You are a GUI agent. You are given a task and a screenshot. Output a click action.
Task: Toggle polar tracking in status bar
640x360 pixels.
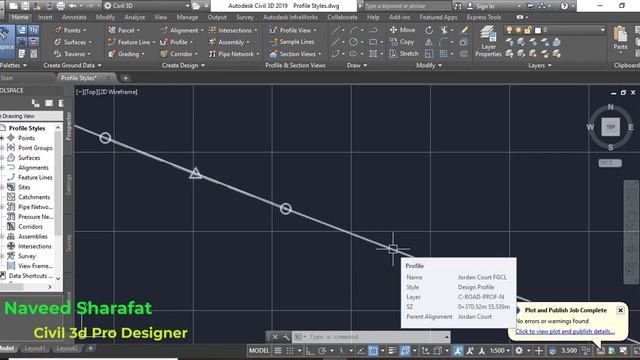[x=322, y=351]
